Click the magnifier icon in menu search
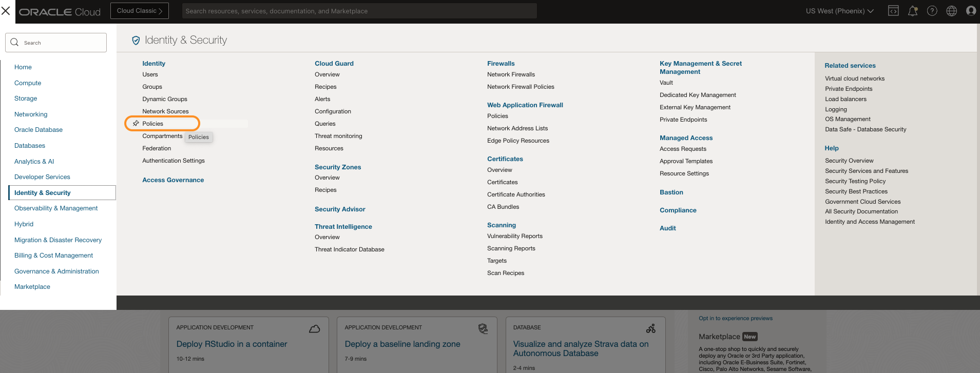This screenshot has height=373, width=980. (x=14, y=43)
